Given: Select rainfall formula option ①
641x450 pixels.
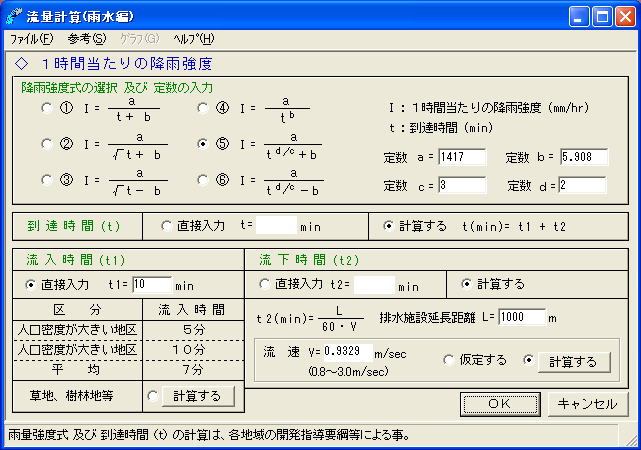Looking at the screenshot, I should pos(47,108).
